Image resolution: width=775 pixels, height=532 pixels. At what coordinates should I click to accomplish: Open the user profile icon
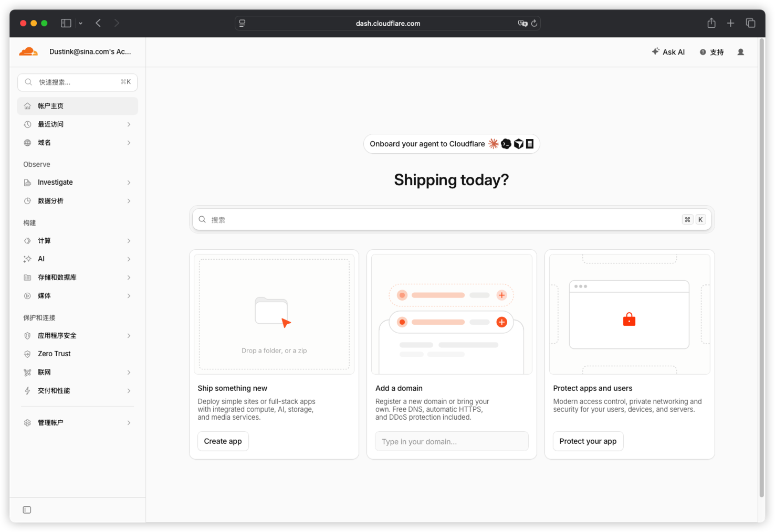tap(741, 52)
